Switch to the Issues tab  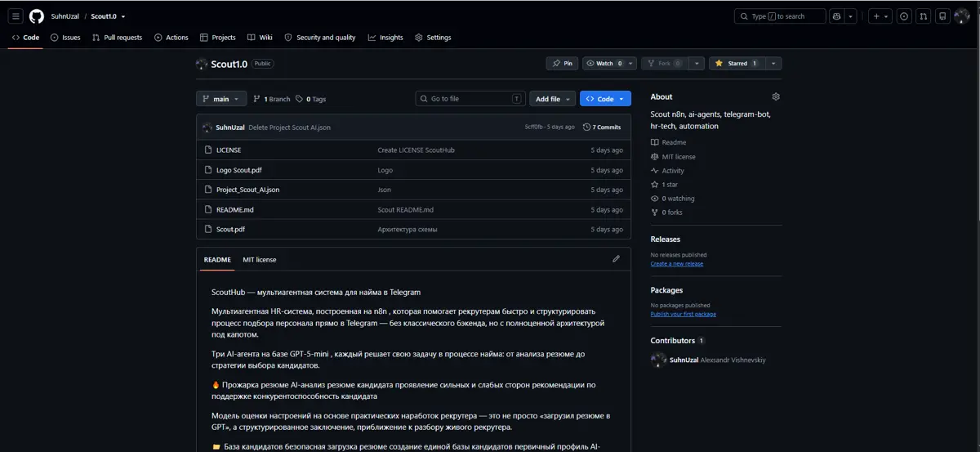pos(65,38)
